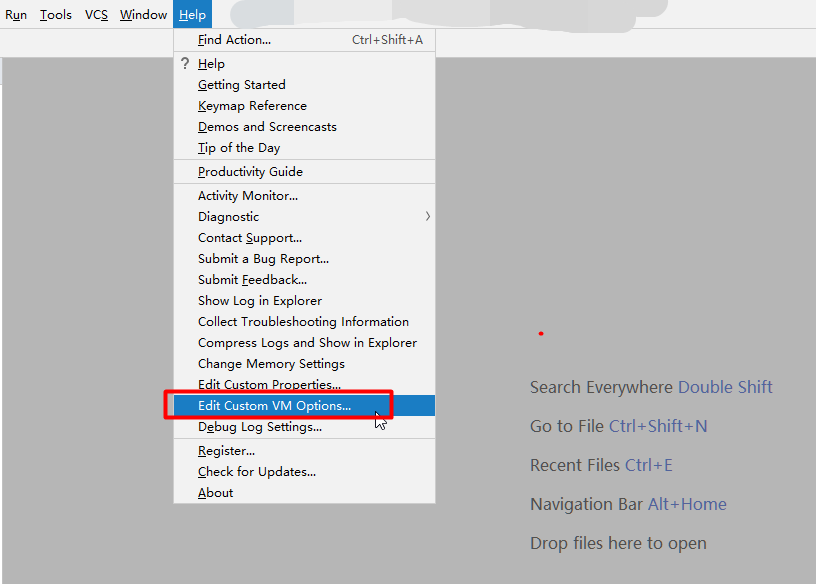
Task: Expand the Diagnostic submenu arrow
Action: click(428, 217)
